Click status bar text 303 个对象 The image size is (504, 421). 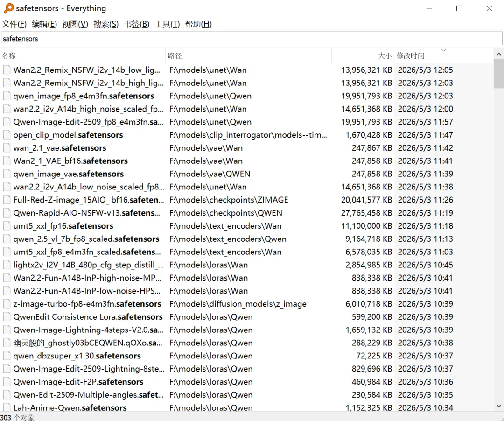point(17,417)
